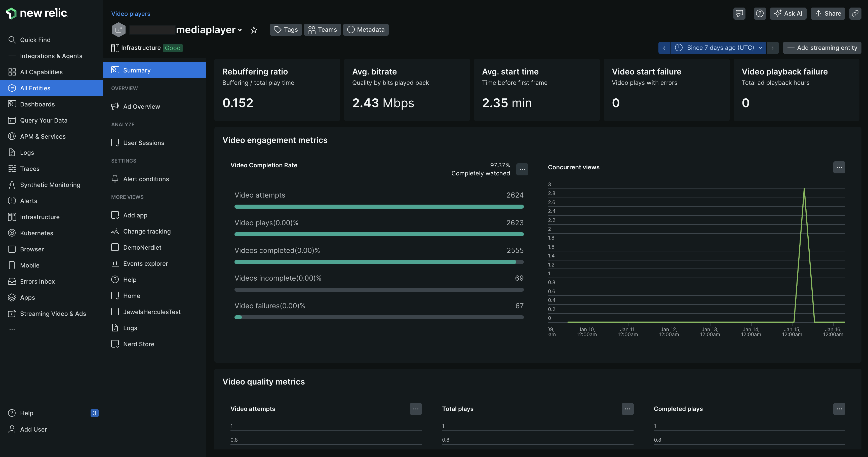Open User Sessions under Analyze
The width and height of the screenshot is (868, 457).
pos(143,142)
